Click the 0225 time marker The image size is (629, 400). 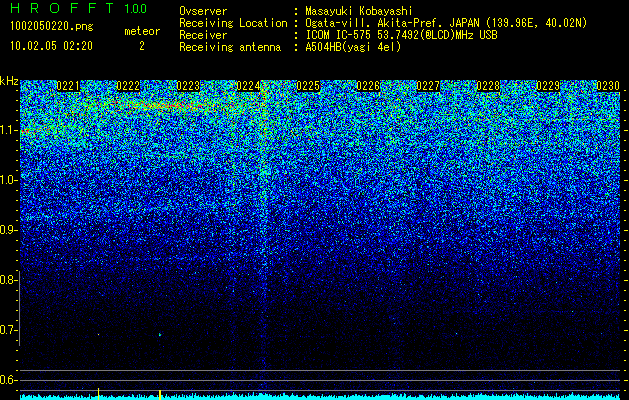click(x=308, y=86)
